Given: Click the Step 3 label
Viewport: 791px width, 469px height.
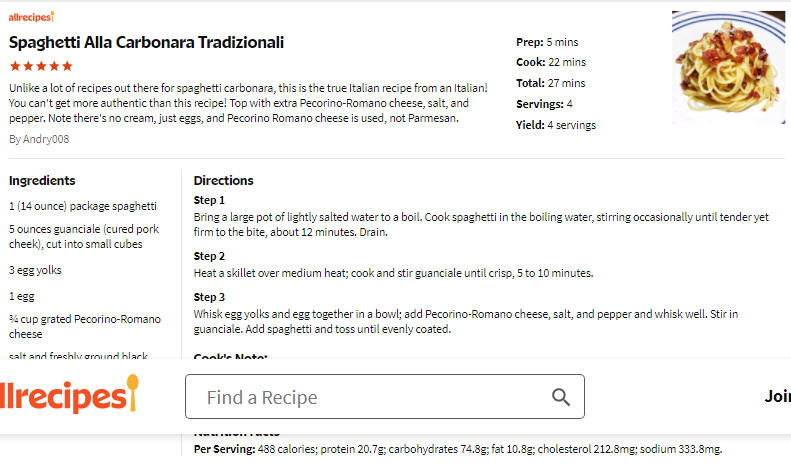Looking at the screenshot, I should coord(209,297).
